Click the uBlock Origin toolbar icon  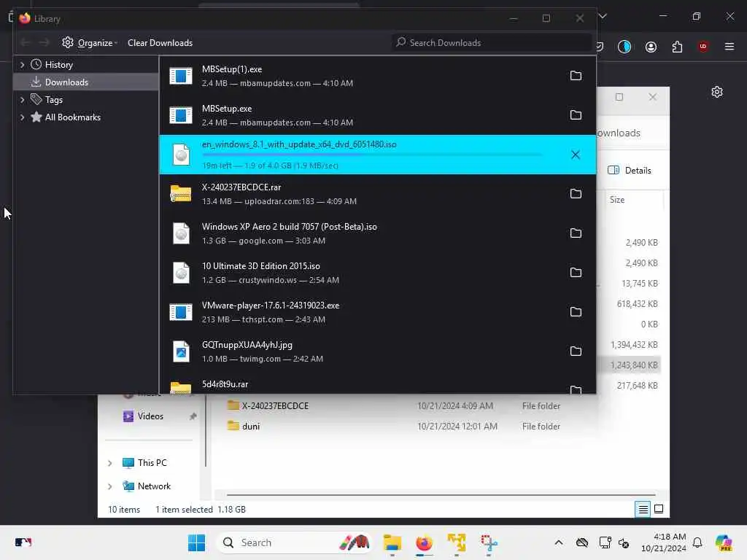coord(703,46)
